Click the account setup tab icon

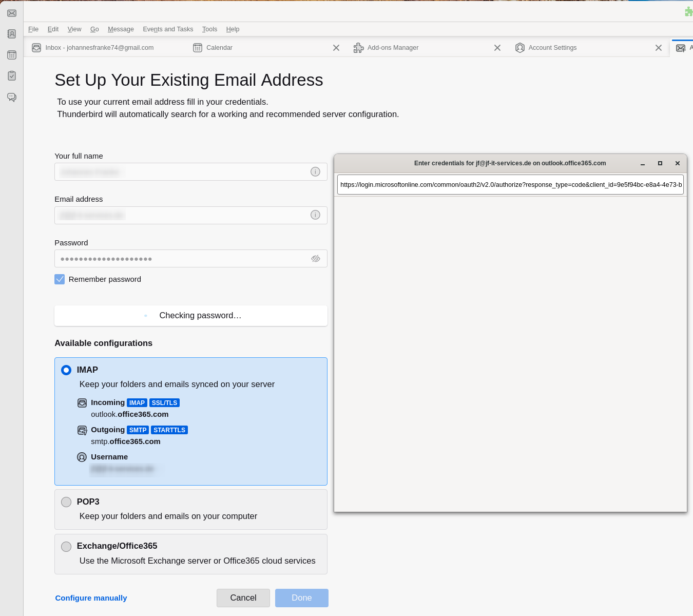pos(681,48)
